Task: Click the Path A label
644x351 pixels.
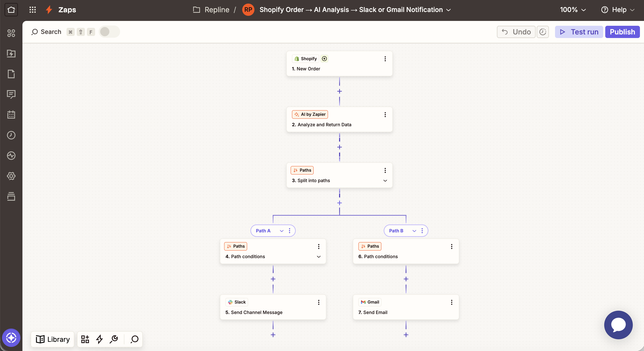Action: tap(263, 231)
